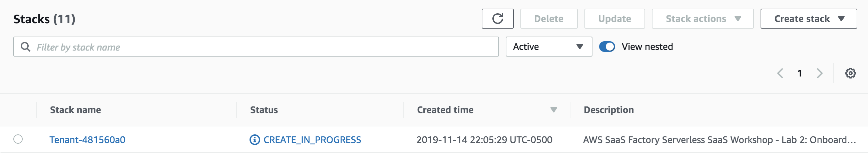Go to next page arrow
Image resolution: width=868 pixels, height=155 pixels.
[x=820, y=73]
